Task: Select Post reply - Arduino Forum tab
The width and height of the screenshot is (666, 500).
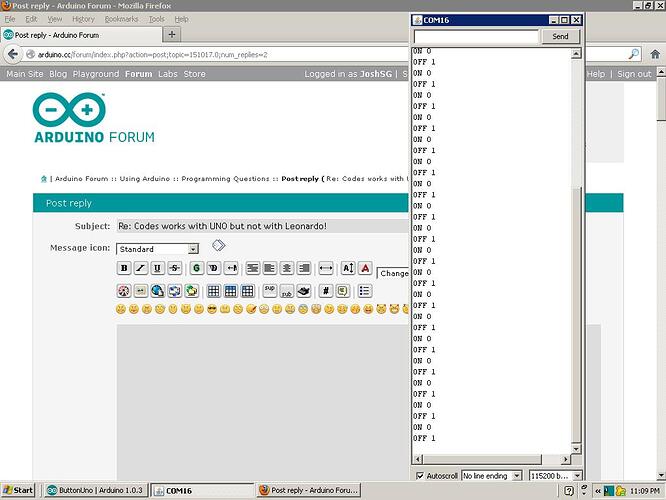Action: [x=81, y=35]
